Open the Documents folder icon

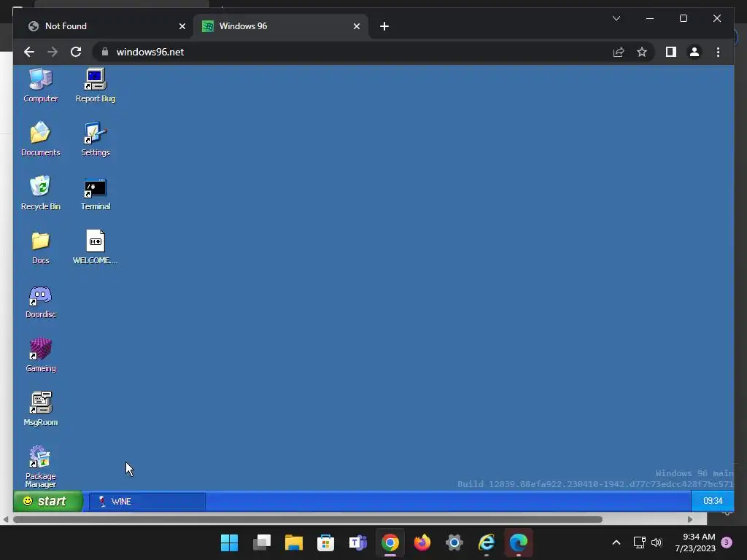click(41, 139)
